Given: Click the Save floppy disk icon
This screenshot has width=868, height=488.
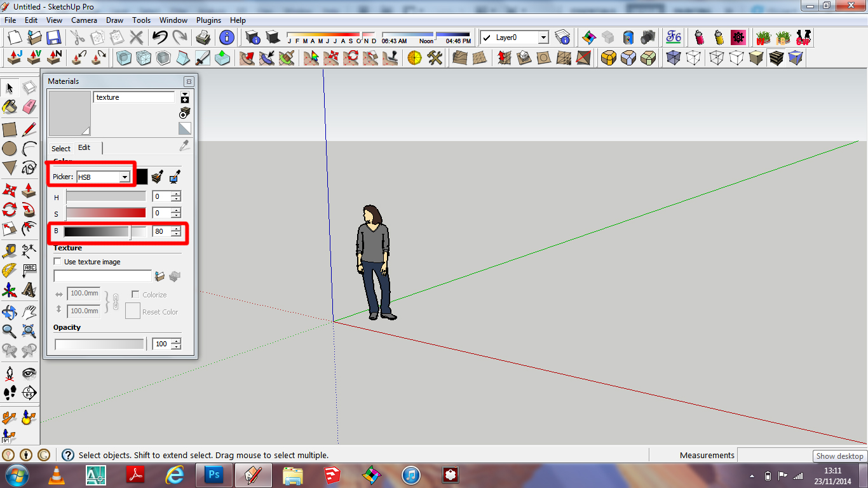Looking at the screenshot, I should pos(54,37).
